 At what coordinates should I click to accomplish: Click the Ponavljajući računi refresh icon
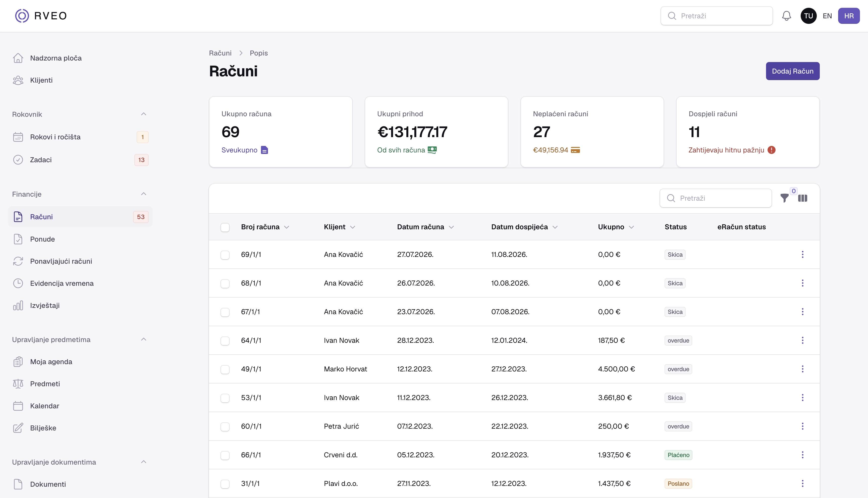[18, 261]
